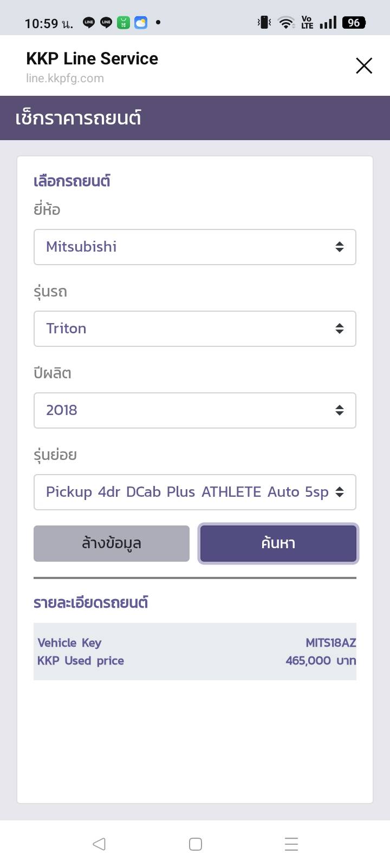This screenshot has width=390, height=868.
Task: Open the Pickup 4dr DCab sub-model dropdown
Action: (x=194, y=492)
